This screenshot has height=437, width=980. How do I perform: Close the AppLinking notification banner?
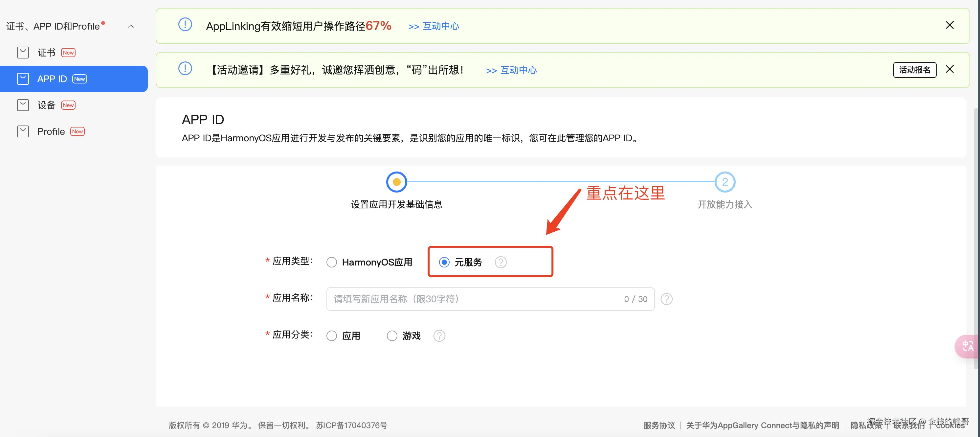949,25
